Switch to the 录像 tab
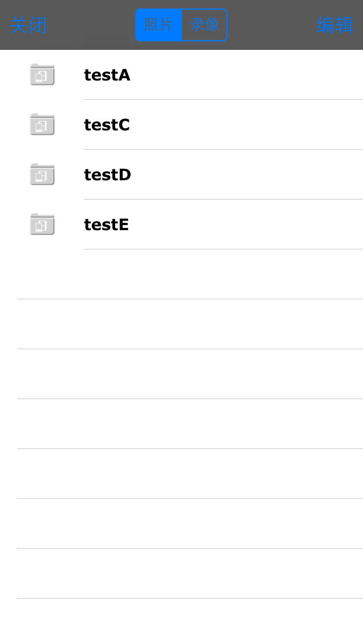The height and width of the screenshot is (644, 363). (x=205, y=25)
